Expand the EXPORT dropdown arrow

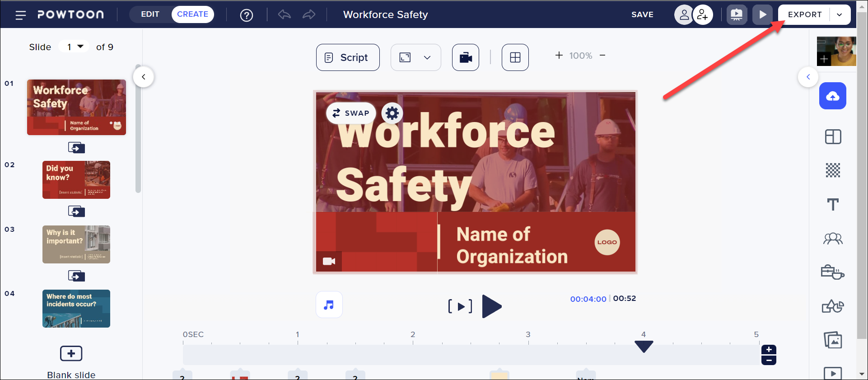(839, 14)
